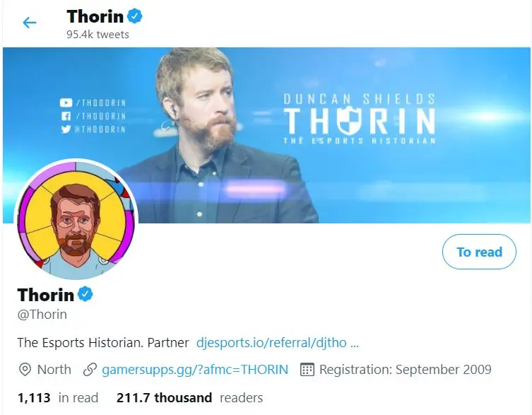Click the Twitter bird icon in banner
Image resolution: width=532 pixels, height=415 pixels.
pos(66,129)
